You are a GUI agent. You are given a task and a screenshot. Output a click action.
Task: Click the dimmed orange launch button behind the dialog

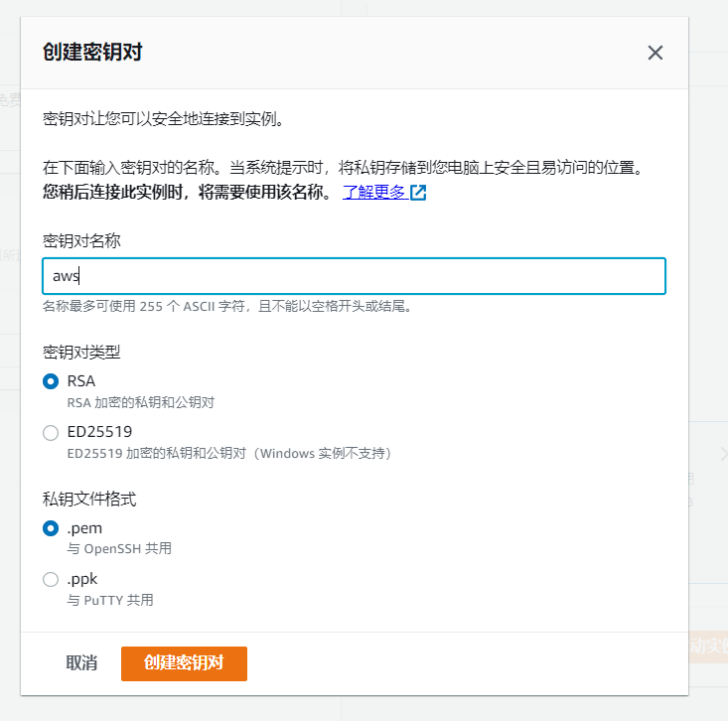click(707, 646)
